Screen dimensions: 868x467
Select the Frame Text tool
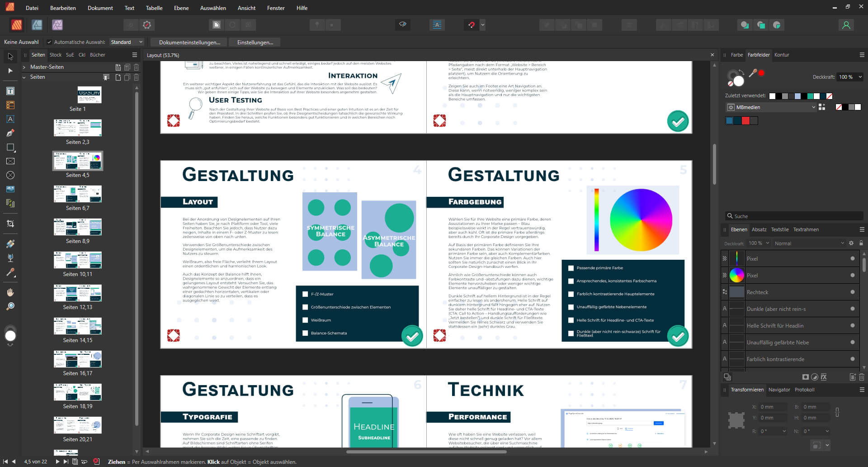[10, 91]
